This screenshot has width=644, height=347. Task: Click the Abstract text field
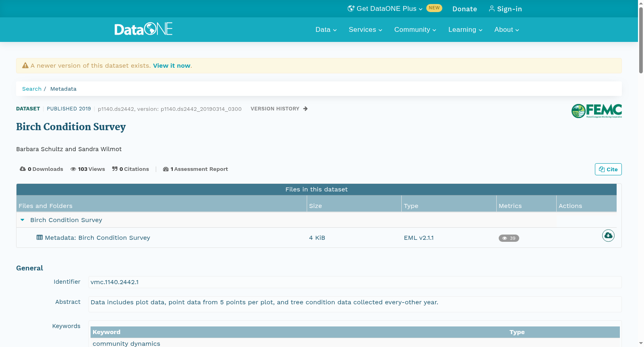point(355,304)
